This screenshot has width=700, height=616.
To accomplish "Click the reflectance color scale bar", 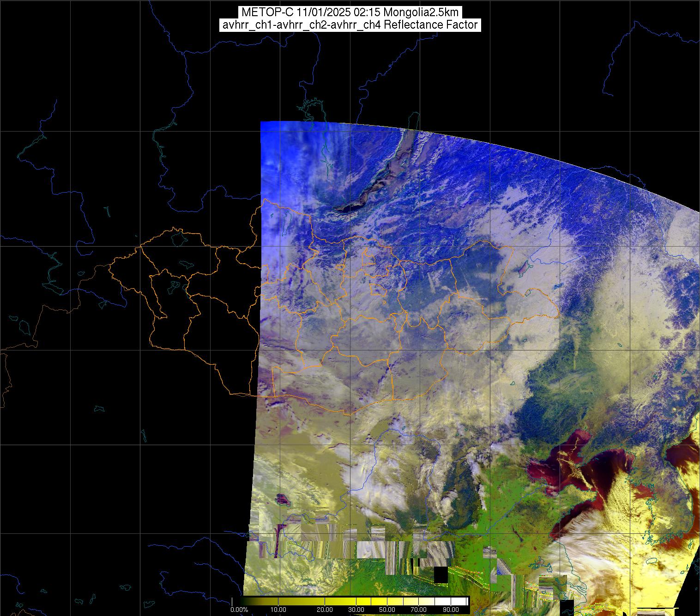I will pyautogui.click(x=350, y=601).
